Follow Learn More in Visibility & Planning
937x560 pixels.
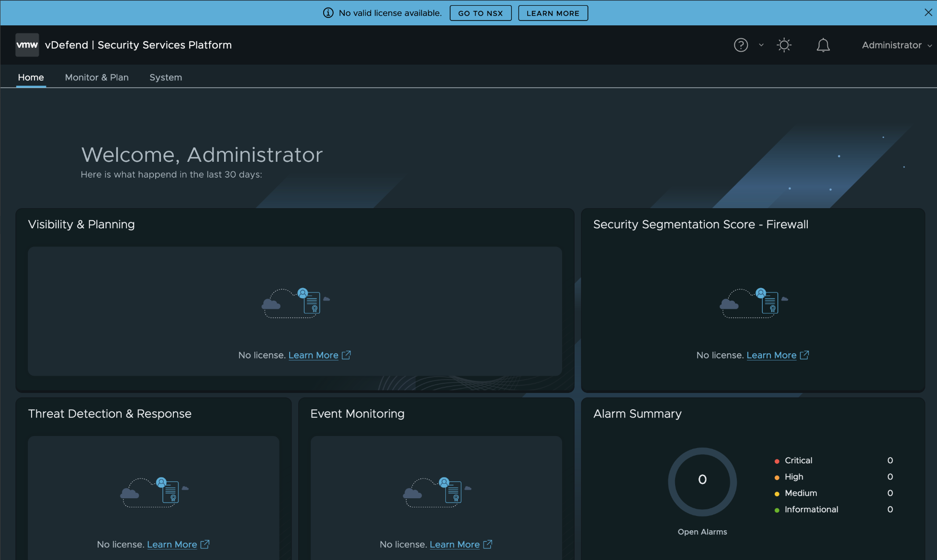[313, 355]
